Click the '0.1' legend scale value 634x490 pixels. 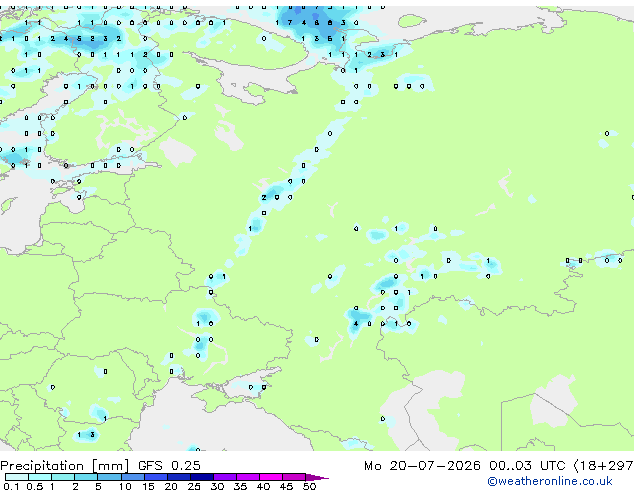coord(11,486)
